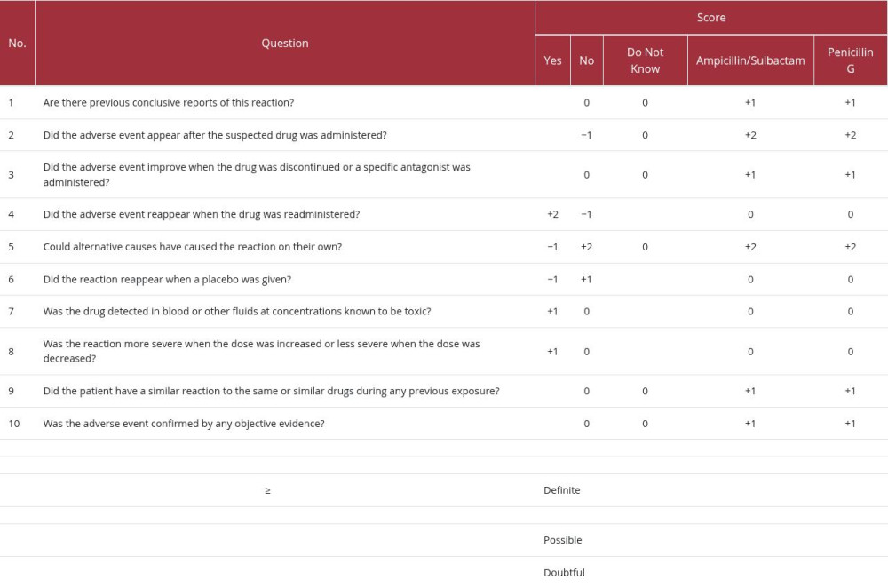
Task: Click the "−1" Yes score for question 5
Action: tap(552, 247)
